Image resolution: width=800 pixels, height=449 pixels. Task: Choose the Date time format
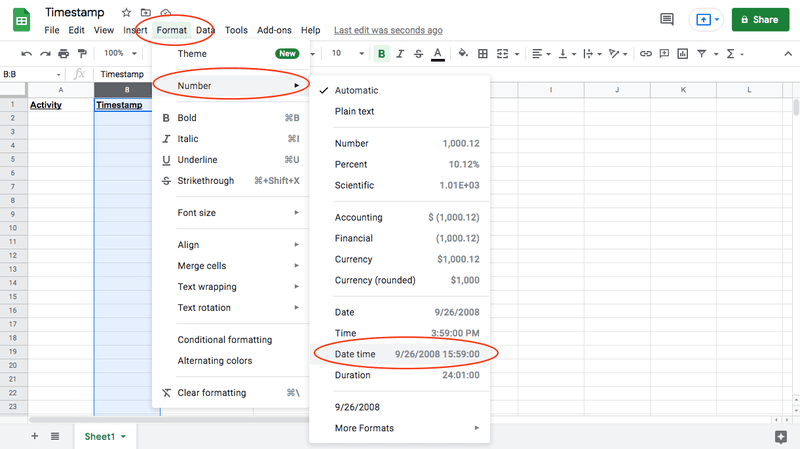pos(399,354)
